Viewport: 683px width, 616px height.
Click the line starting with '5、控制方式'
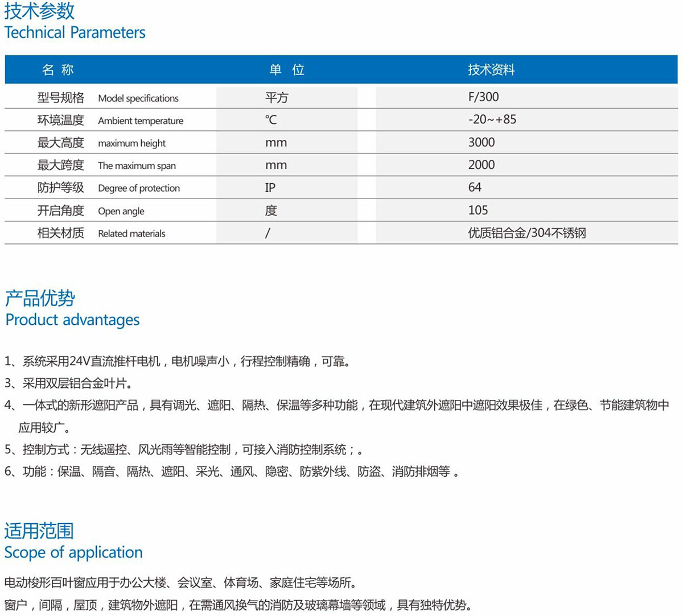pyautogui.click(x=183, y=450)
